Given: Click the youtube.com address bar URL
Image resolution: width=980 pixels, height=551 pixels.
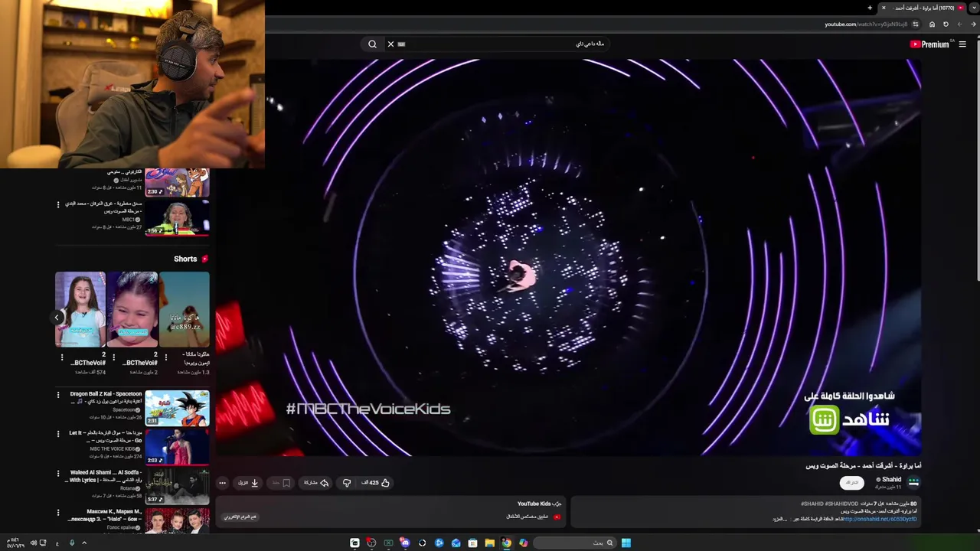Looking at the screenshot, I should click(x=866, y=24).
